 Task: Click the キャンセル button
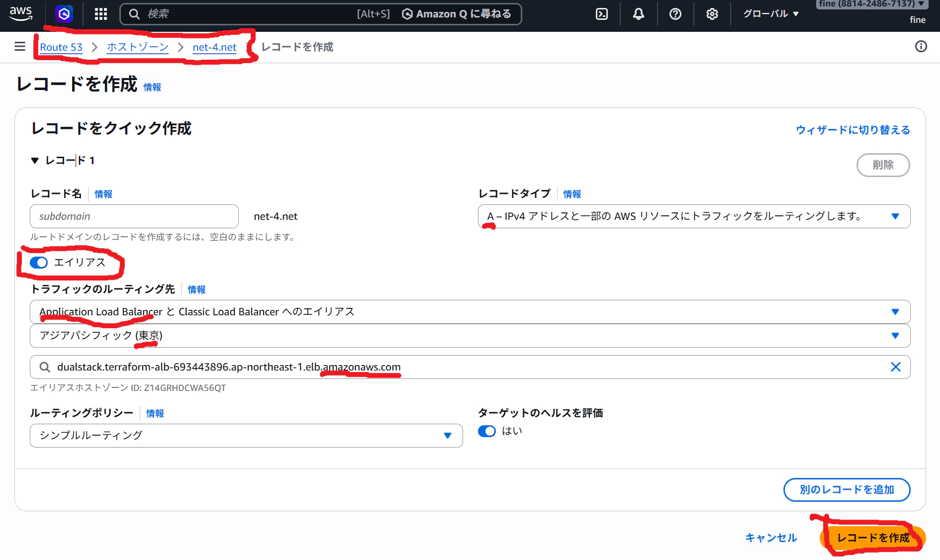coord(771,538)
